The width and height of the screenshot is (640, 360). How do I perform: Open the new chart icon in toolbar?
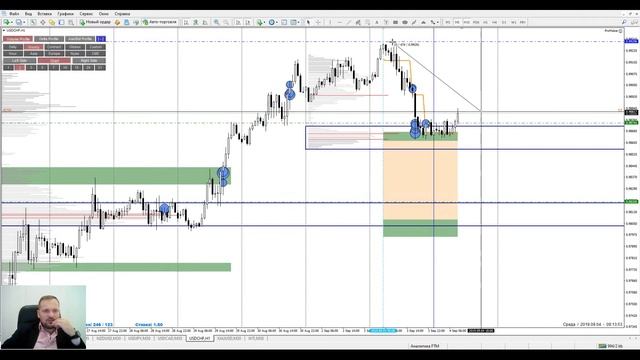pos(7,22)
